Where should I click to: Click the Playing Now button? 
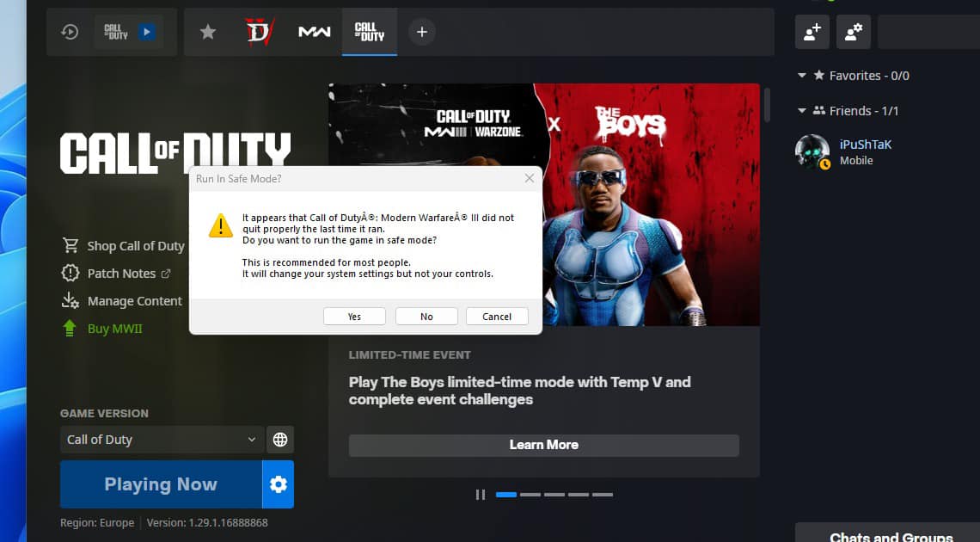click(x=161, y=484)
